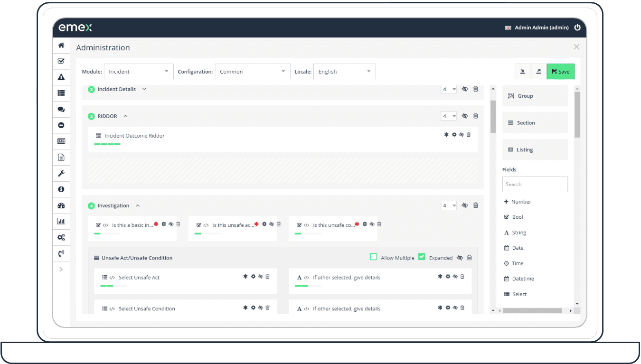Screen dimensions: 641x364
Task: Open the wrench icon in sidebar
Action: tap(61, 173)
